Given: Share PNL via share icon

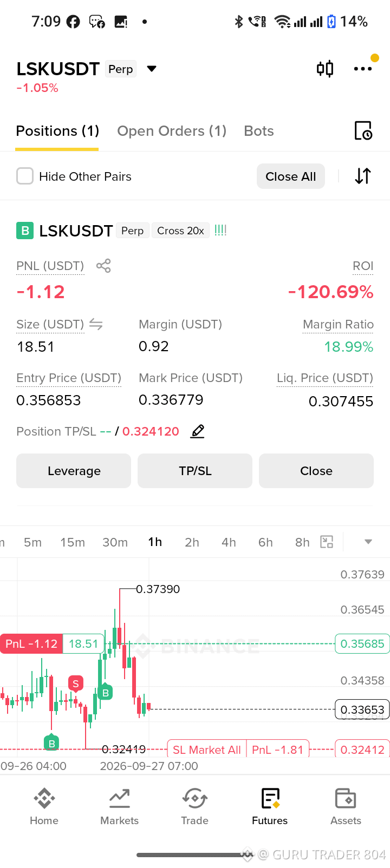Looking at the screenshot, I should tap(103, 266).
